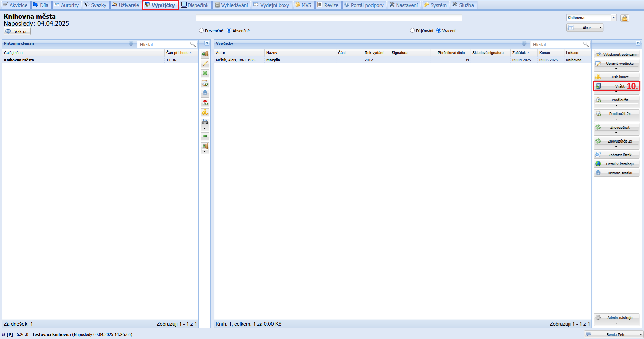
Task: Click the pencil edit icon in the middle toolbar
Action: tap(205, 64)
